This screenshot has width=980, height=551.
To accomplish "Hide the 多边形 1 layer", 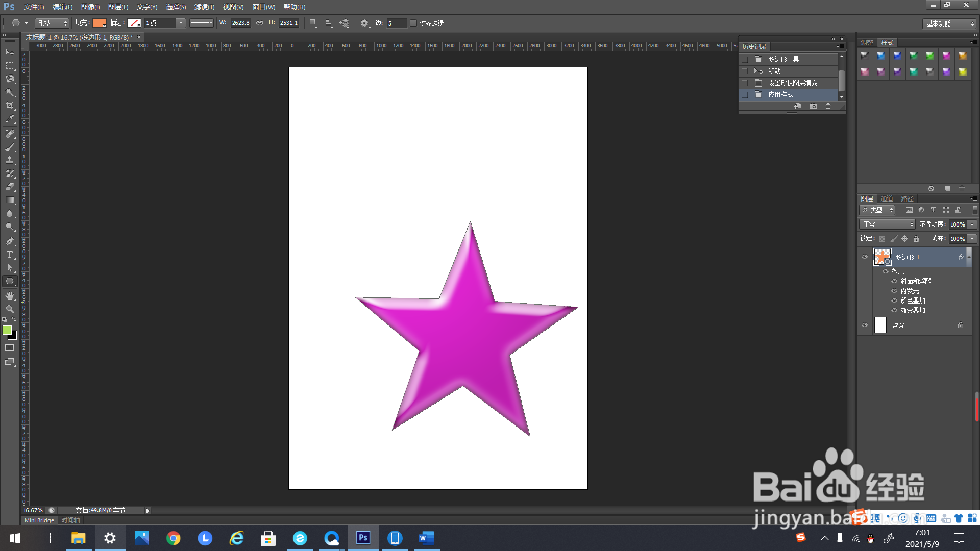I will 865,257.
